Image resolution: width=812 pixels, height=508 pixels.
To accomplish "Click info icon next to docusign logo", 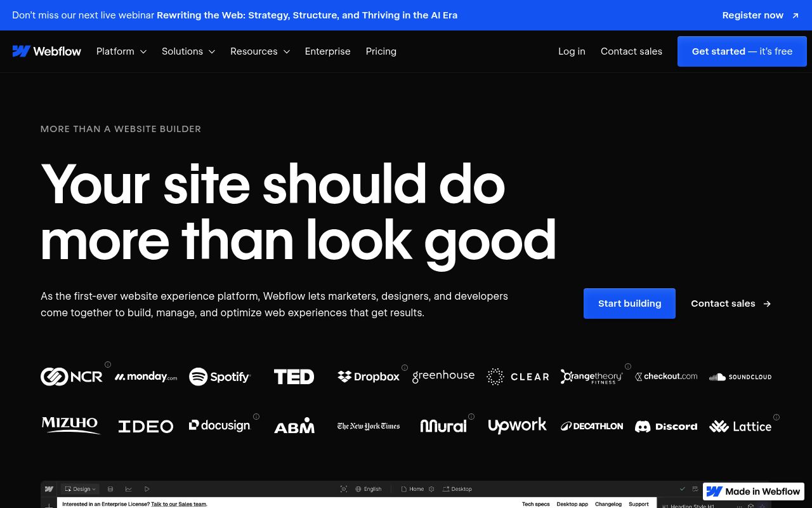I will [256, 417].
